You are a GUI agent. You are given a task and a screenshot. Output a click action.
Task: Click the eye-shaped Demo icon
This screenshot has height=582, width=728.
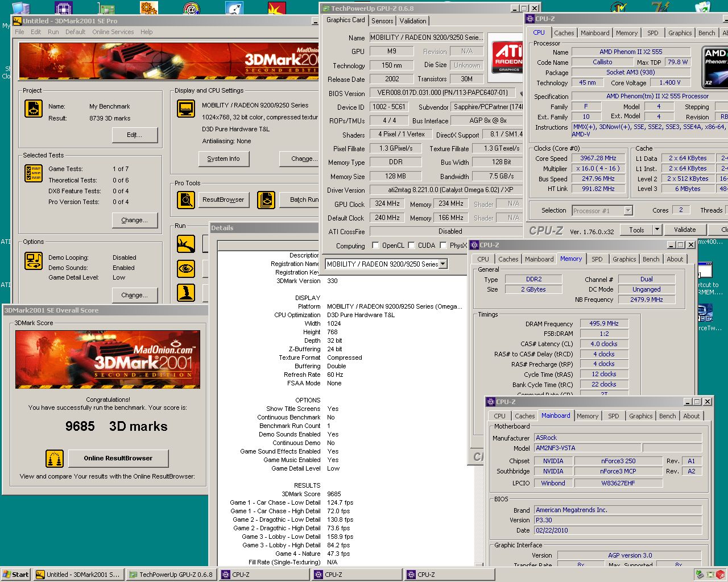(186, 268)
